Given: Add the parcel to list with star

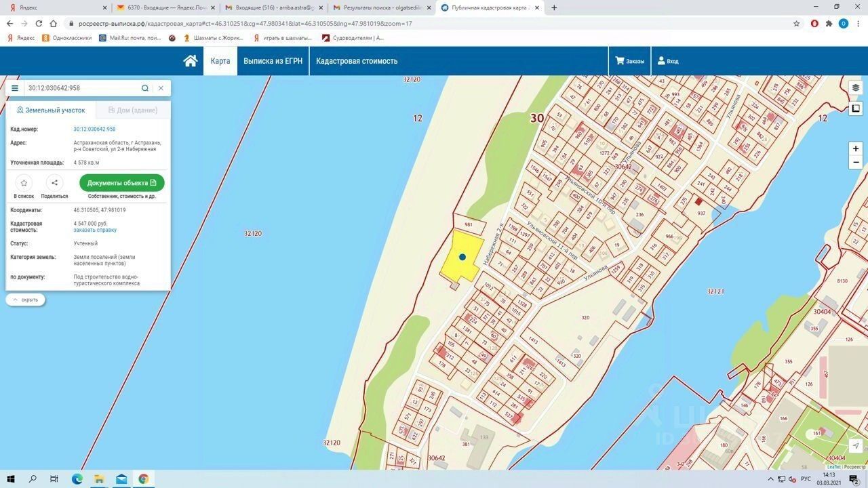Looking at the screenshot, I should 24,183.
